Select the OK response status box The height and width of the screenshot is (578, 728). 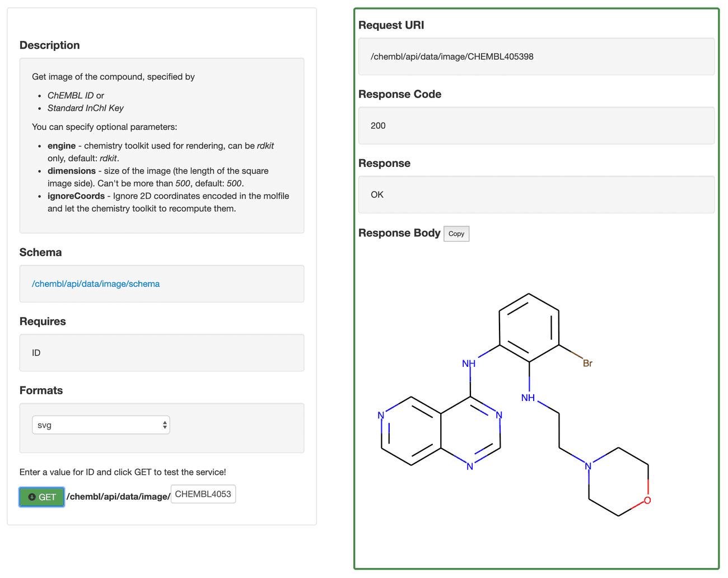(536, 194)
